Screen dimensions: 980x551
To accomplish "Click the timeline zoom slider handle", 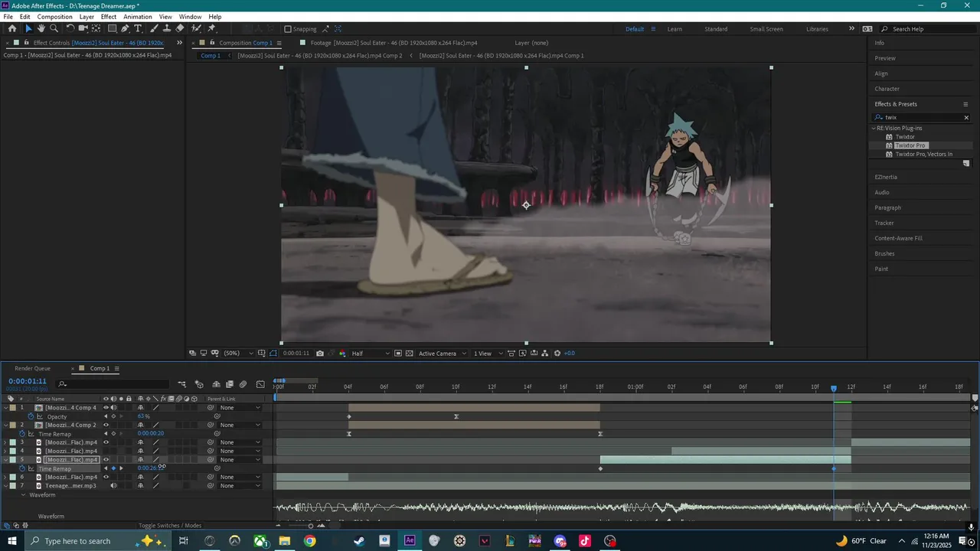I will click(x=310, y=526).
